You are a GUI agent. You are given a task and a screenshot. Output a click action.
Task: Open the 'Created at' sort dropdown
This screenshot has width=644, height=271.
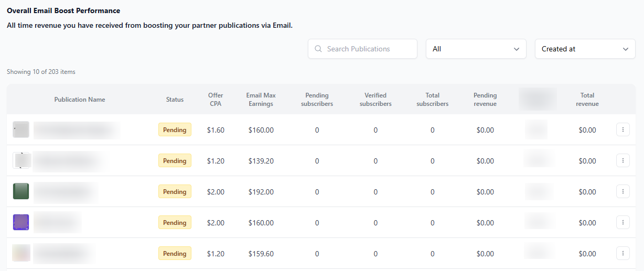tap(585, 49)
